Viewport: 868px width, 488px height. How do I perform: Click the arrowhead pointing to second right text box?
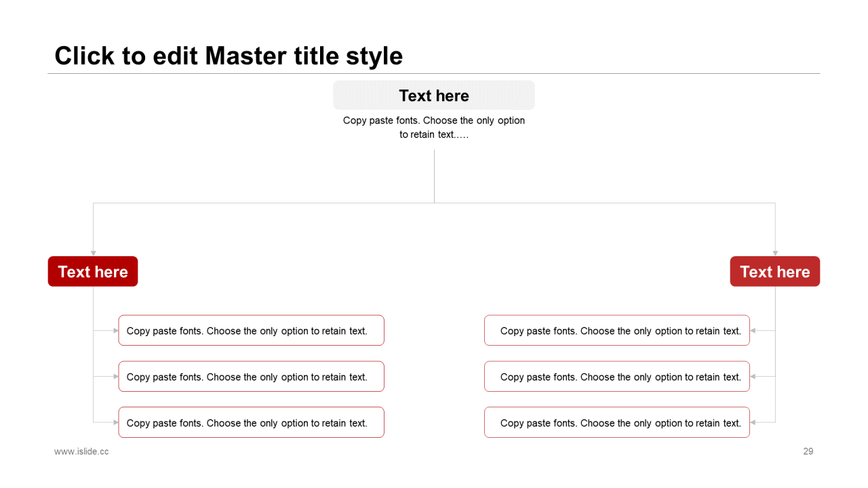point(753,377)
